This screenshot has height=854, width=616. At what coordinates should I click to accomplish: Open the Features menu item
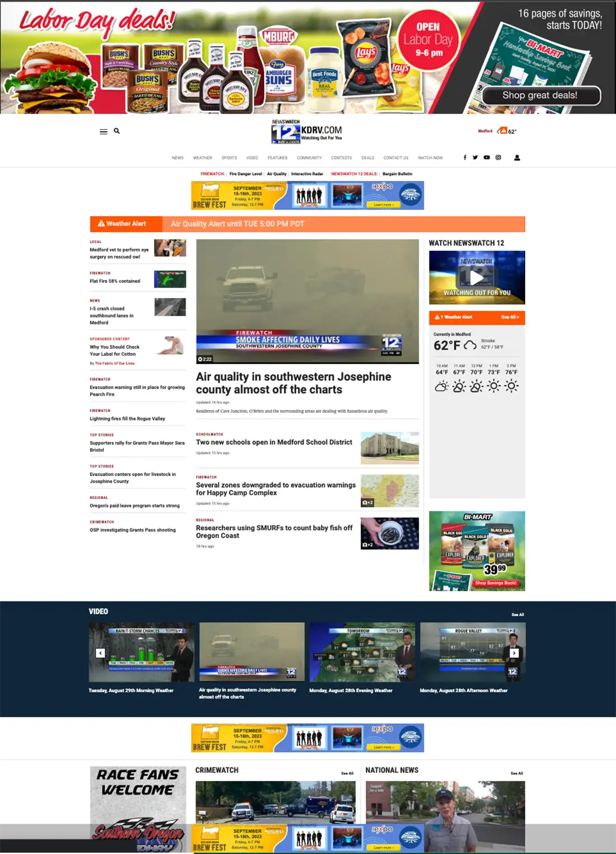tap(277, 158)
